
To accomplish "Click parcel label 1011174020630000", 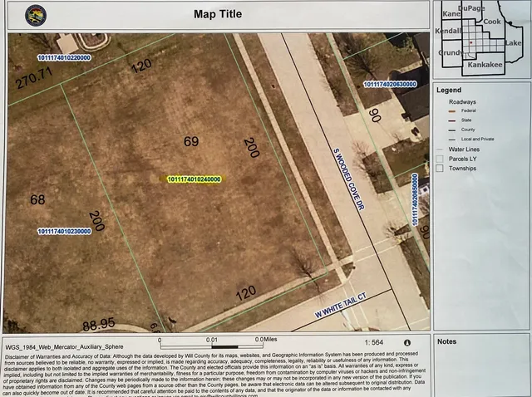I will click(390, 85).
